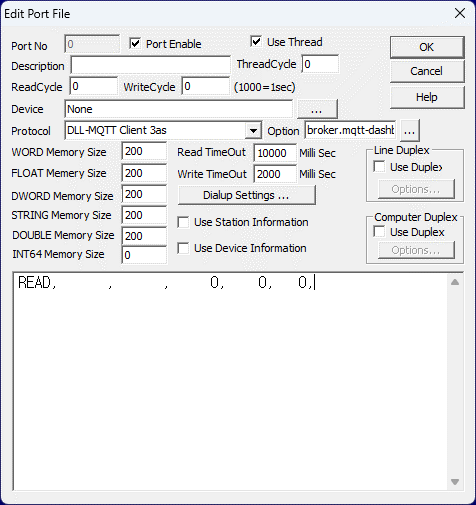Click the text area scroll up arrow
The image size is (476, 505).
pyautogui.click(x=455, y=282)
